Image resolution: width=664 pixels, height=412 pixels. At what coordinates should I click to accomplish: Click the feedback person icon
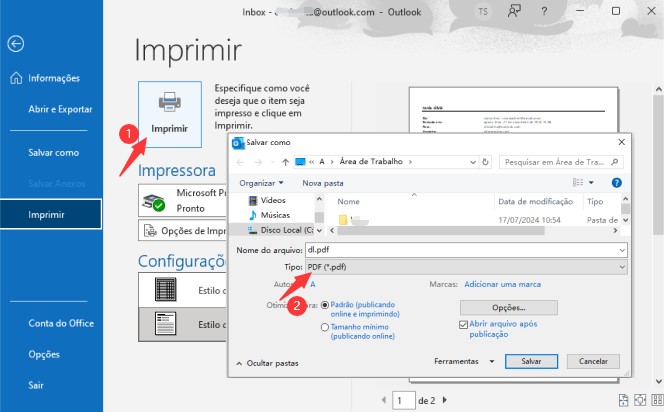tap(514, 11)
